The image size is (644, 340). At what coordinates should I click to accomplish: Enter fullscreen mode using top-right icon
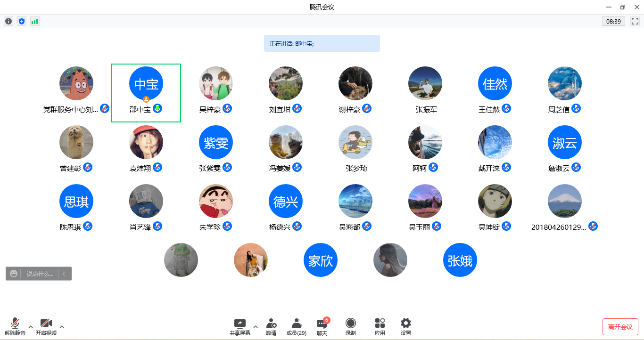[x=635, y=21]
